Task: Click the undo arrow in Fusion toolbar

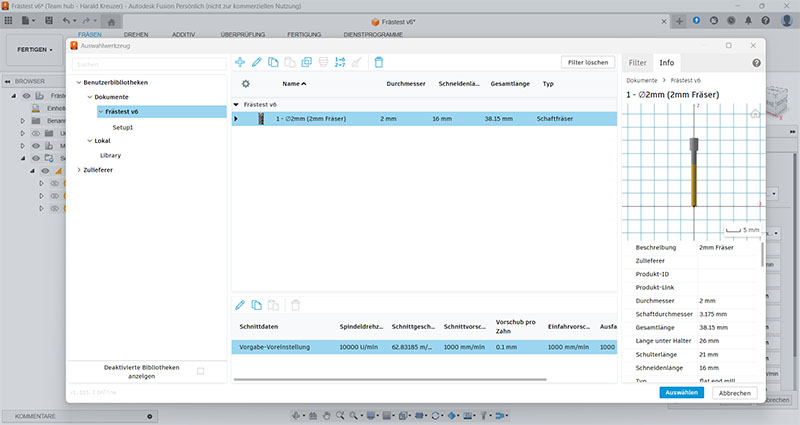Action: (x=66, y=20)
